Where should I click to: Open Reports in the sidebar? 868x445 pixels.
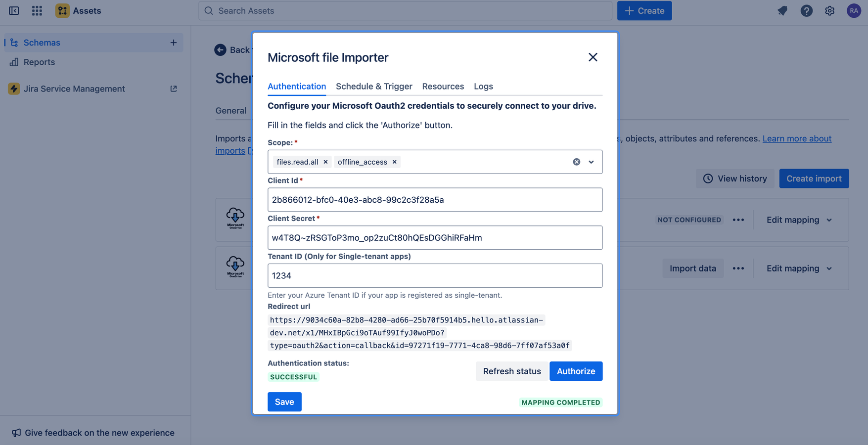point(94,62)
